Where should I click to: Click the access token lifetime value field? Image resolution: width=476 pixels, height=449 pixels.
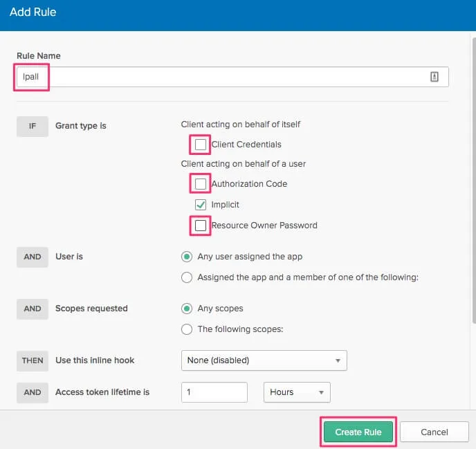click(x=214, y=392)
